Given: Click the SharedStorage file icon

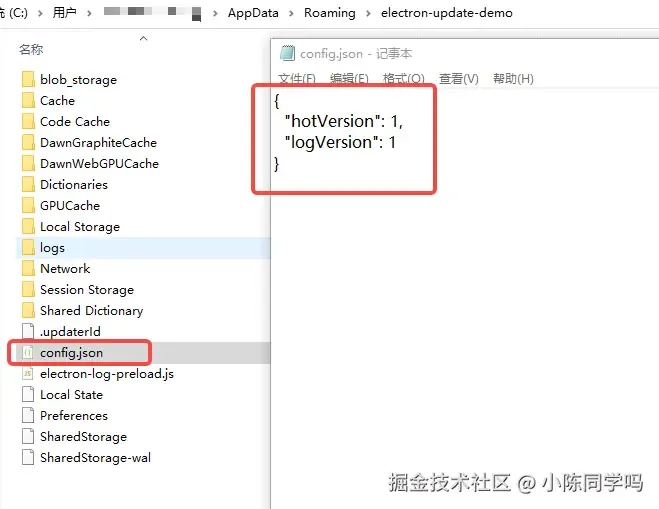Looking at the screenshot, I should [x=28, y=436].
